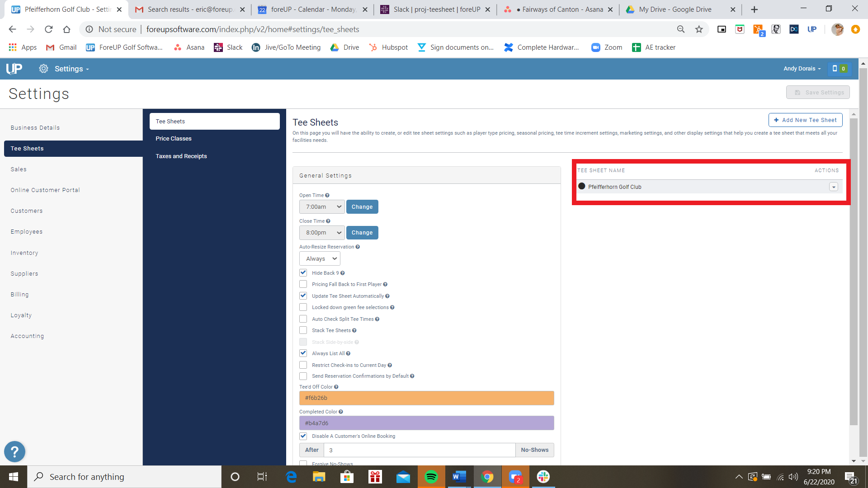
Task: Click the Completed Color #b4a7d6 swatch
Action: click(426, 423)
